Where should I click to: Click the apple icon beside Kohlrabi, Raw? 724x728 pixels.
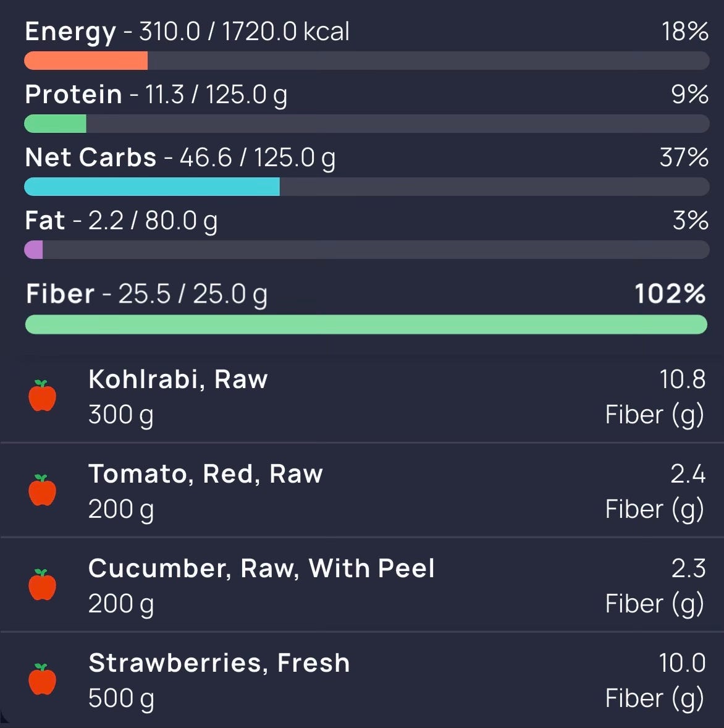(42, 396)
